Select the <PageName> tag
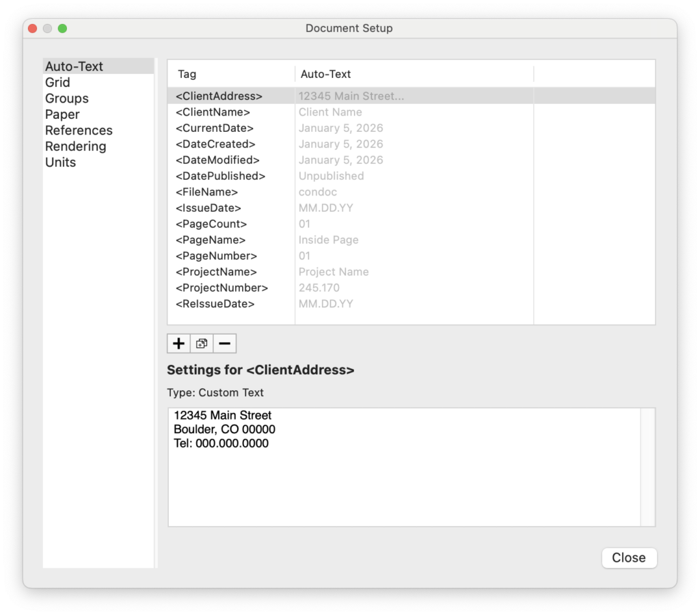This screenshot has width=700, height=615. (x=211, y=240)
